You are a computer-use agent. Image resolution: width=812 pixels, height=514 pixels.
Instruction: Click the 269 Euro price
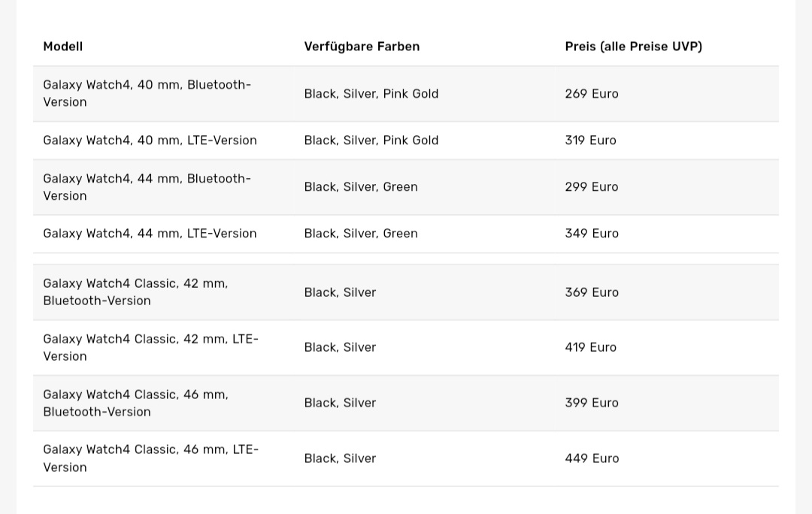click(x=592, y=94)
